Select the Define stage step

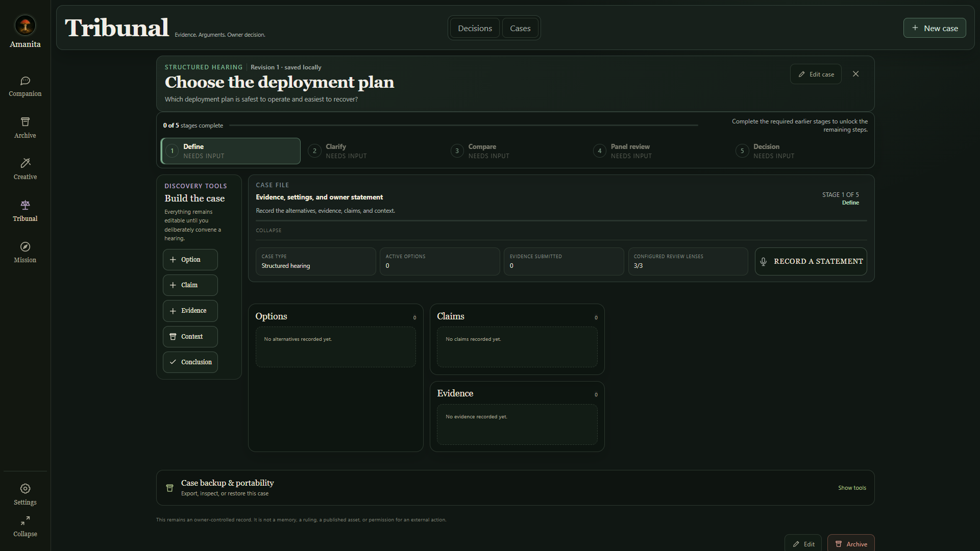(x=231, y=151)
